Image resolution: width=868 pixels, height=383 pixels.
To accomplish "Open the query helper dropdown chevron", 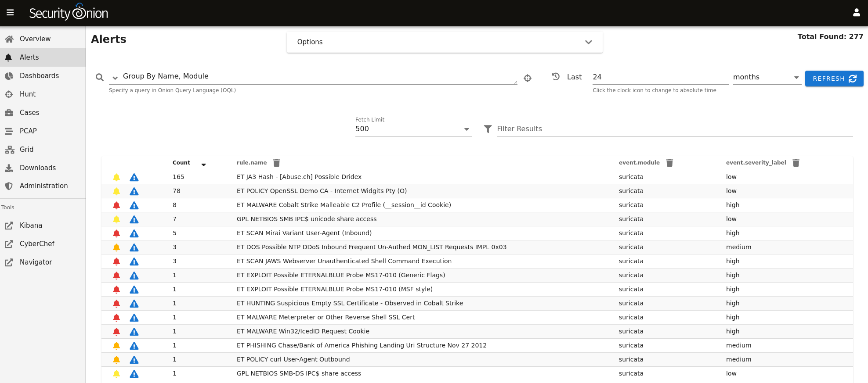I will (115, 78).
